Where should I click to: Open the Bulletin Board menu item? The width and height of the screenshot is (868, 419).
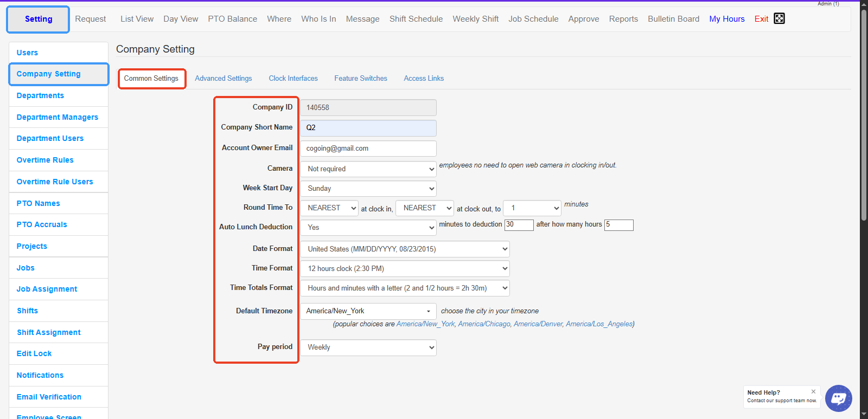(x=673, y=19)
